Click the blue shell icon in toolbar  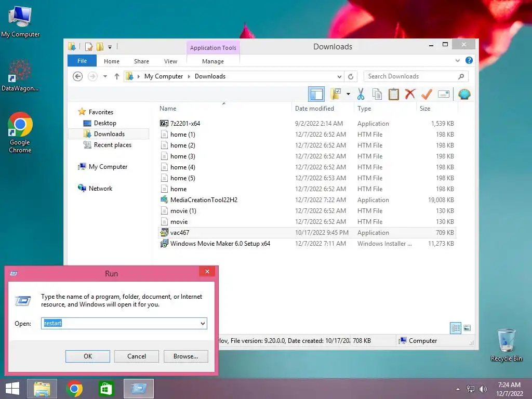coord(464,94)
